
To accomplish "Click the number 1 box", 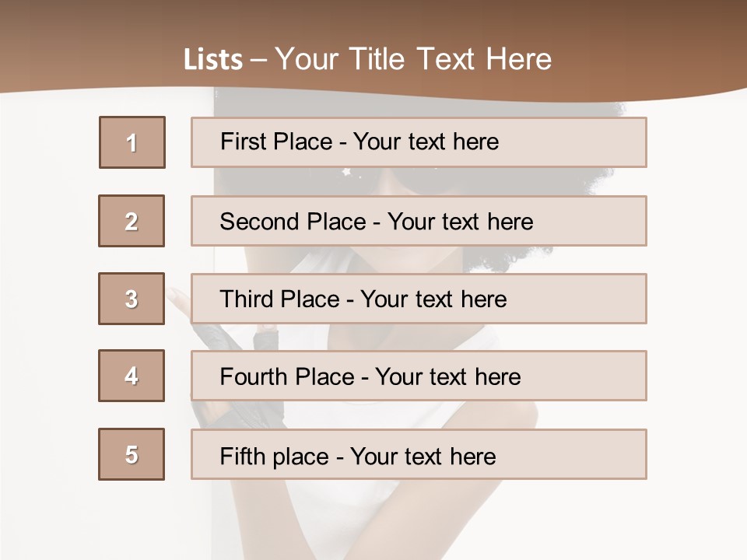I will (132, 142).
